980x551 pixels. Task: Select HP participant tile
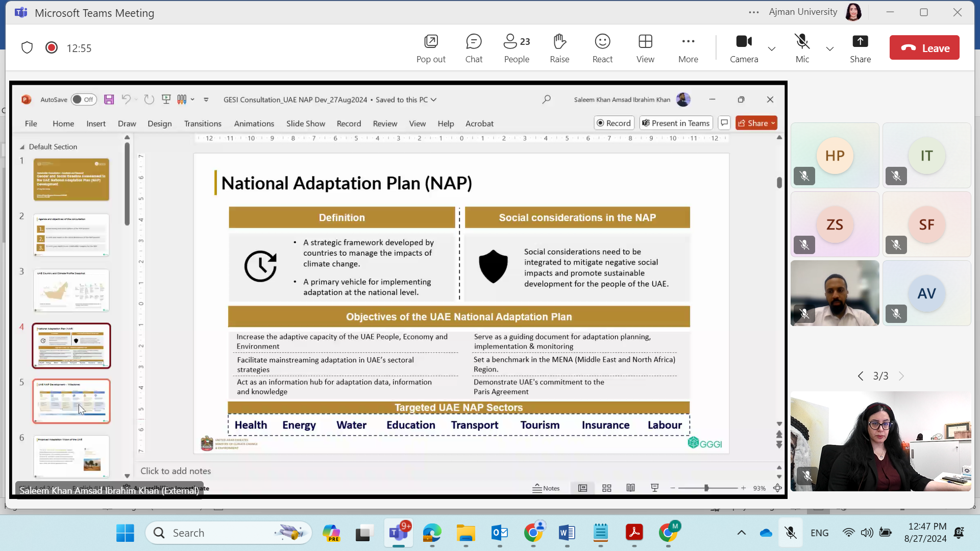(x=835, y=155)
